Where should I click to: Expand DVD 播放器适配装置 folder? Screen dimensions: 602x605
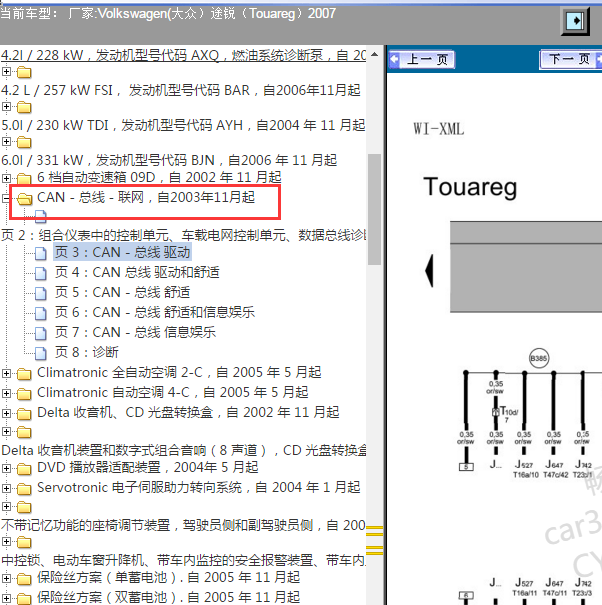click(x=6, y=468)
